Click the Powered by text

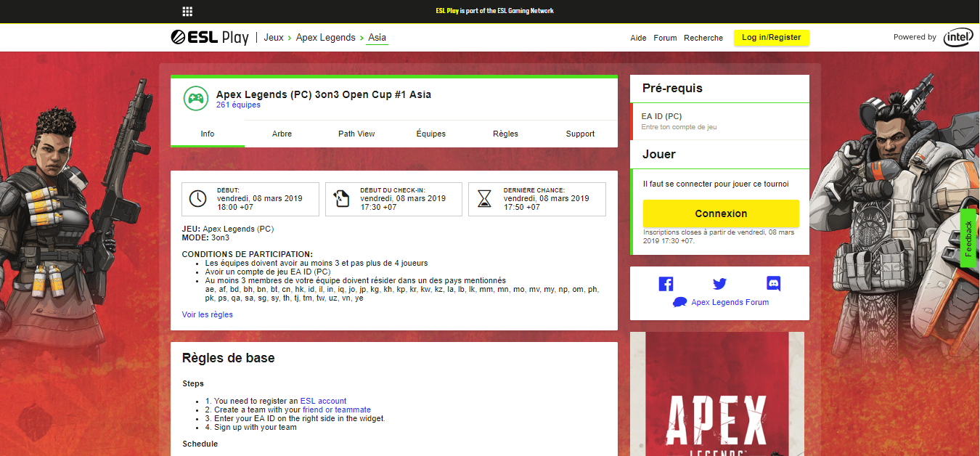coord(915,37)
